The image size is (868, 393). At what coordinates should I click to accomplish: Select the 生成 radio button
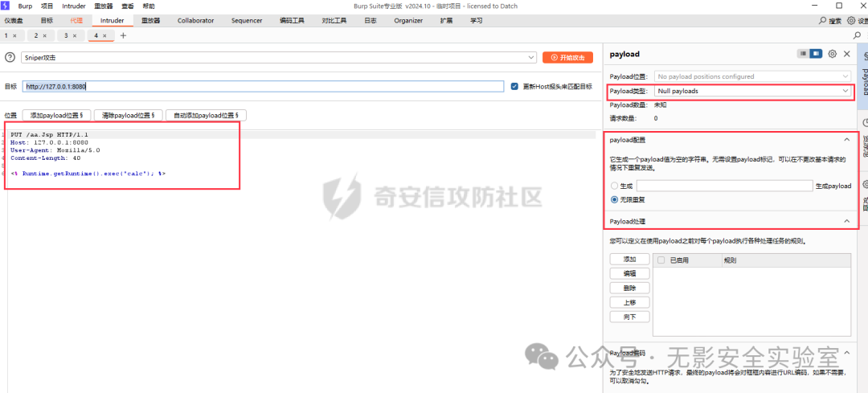coord(614,186)
